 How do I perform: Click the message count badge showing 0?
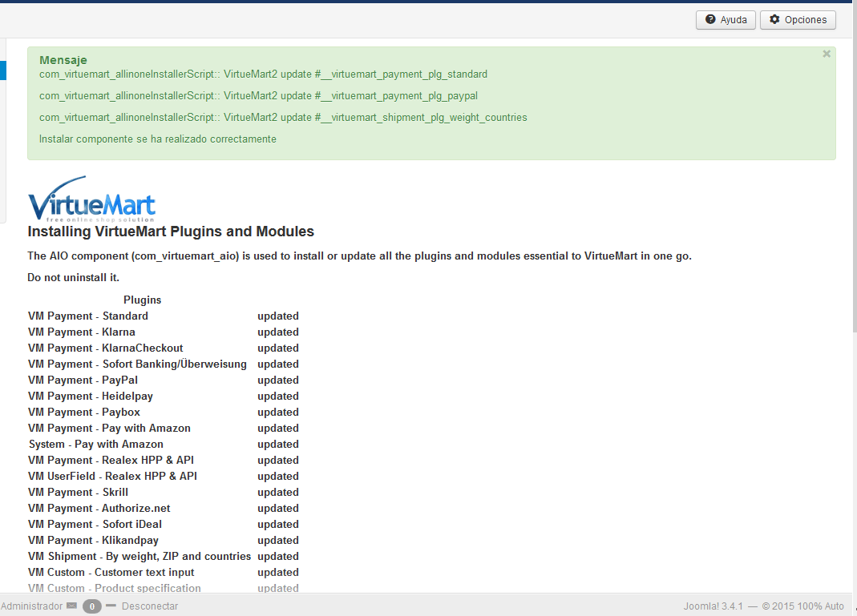coord(92,606)
